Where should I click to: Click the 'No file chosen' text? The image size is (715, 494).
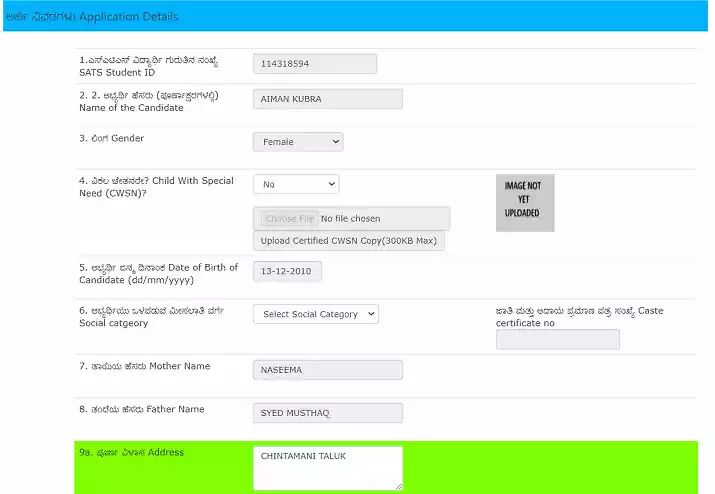(x=350, y=219)
